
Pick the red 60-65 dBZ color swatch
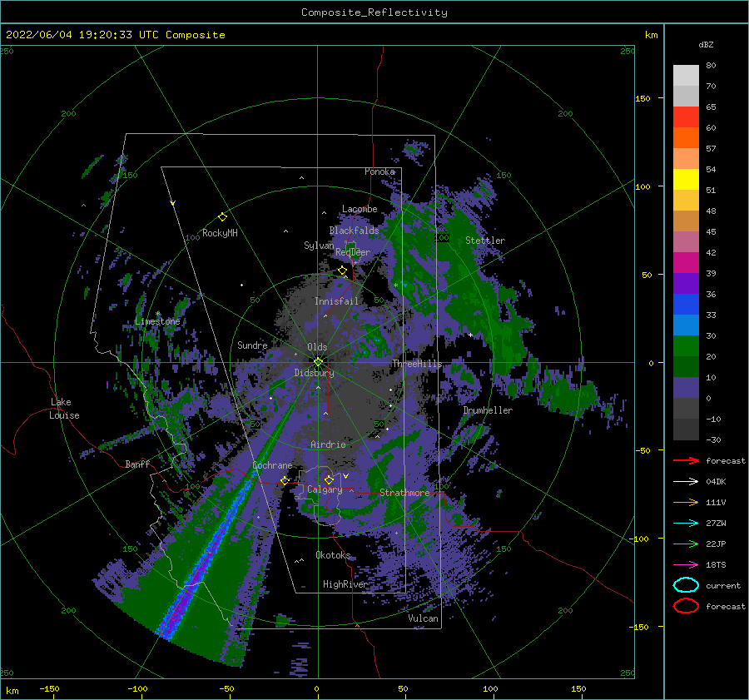pos(686,117)
